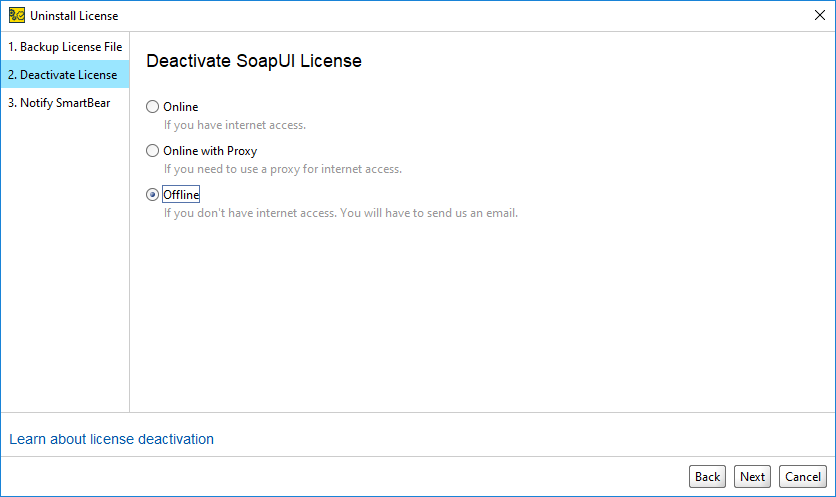Close the Uninstall License dialog
Viewport: 836px width, 497px height.
[819, 15]
